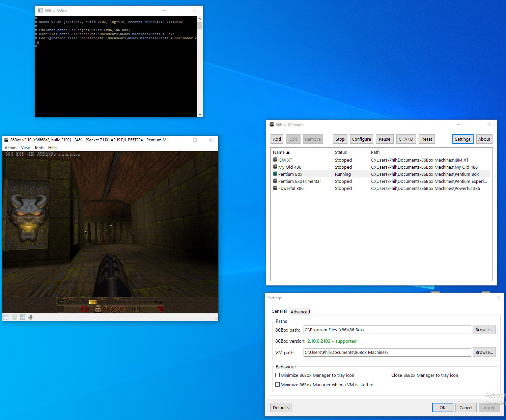Viewport: 506px width, 420px height.
Task: Click the CD-ROM disc icon in the status bar
Action: coord(14,317)
